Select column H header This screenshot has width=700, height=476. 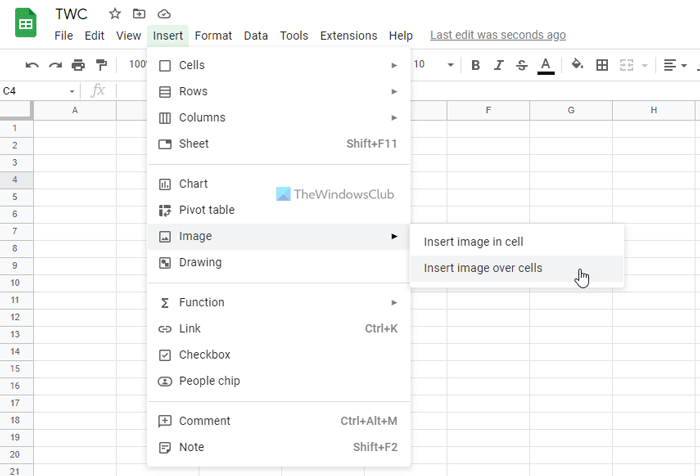tap(653, 110)
